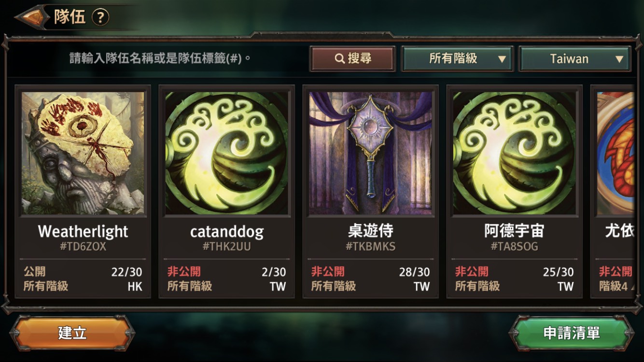Image resolution: width=644 pixels, height=362 pixels.
Task: Click the magnifier search button
Action: point(353,59)
